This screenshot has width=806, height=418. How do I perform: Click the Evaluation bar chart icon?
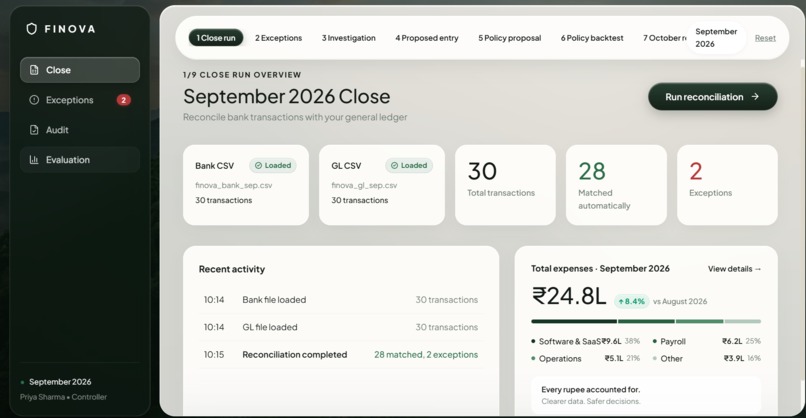(x=34, y=159)
